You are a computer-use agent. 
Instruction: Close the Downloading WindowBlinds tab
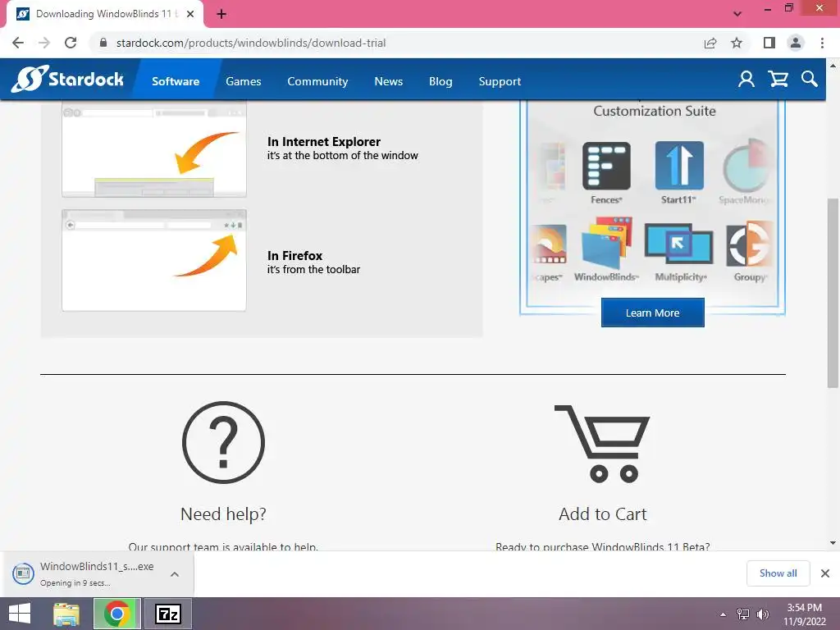pyautogui.click(x=190, y=14)
